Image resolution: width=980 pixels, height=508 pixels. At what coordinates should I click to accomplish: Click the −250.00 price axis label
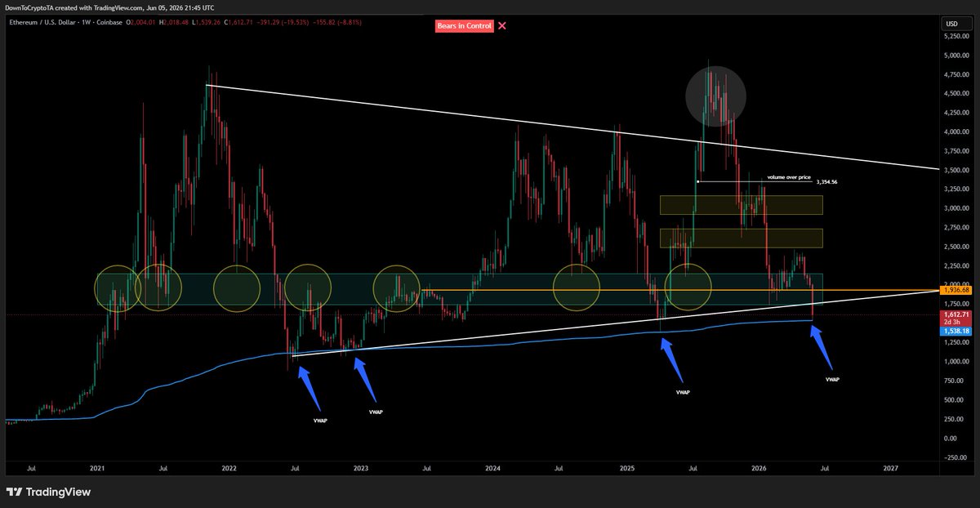pyautogui.click(x=956, y=457)
